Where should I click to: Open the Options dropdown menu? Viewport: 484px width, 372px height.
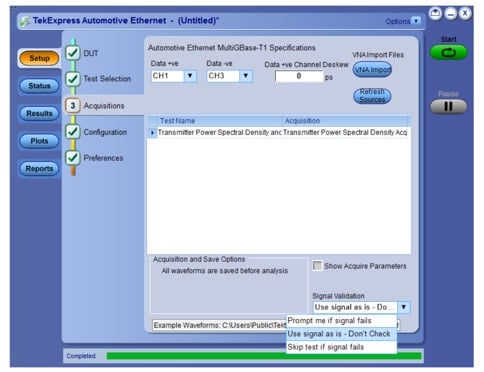[x=403, y=21]
